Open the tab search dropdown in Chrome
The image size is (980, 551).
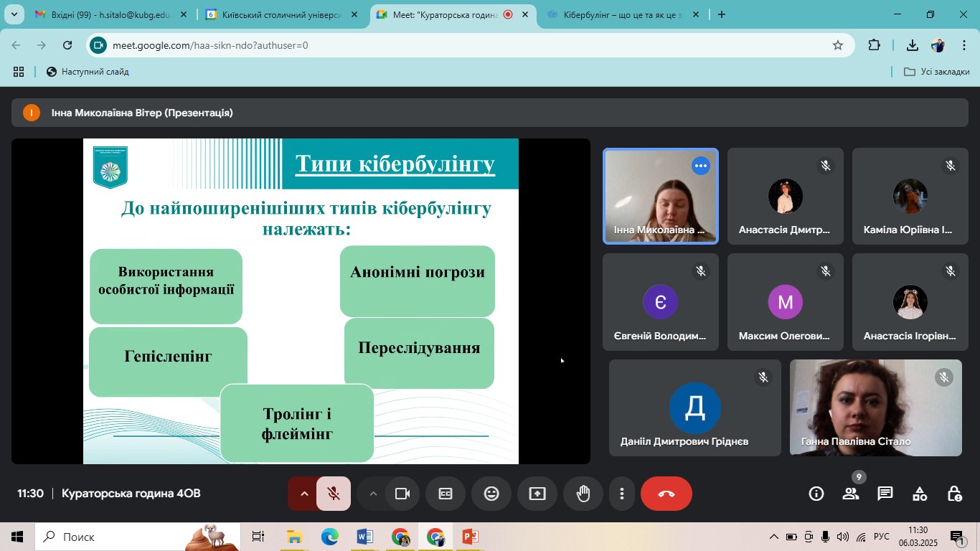(x=14, y=14)
